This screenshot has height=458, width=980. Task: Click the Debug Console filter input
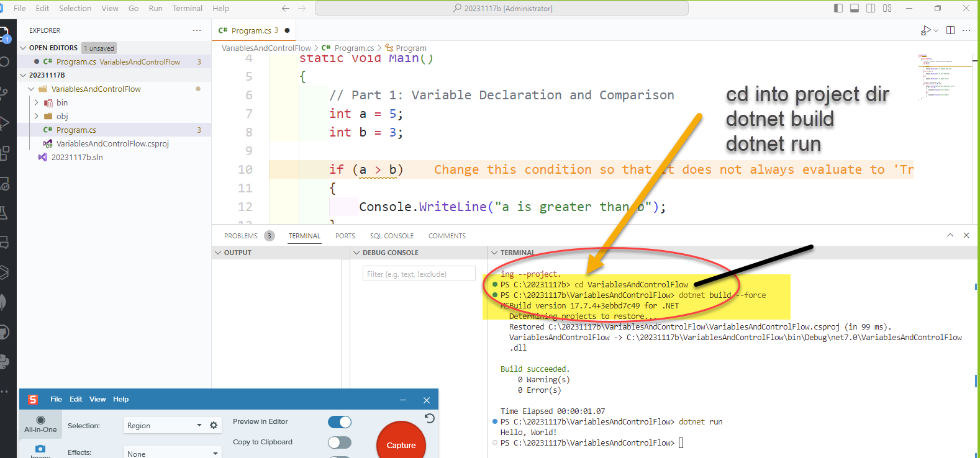tap(419, 274)
